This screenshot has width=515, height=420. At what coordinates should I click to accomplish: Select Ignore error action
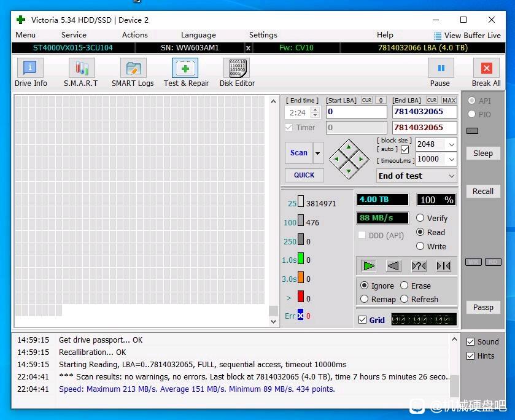tap(364, 286)
